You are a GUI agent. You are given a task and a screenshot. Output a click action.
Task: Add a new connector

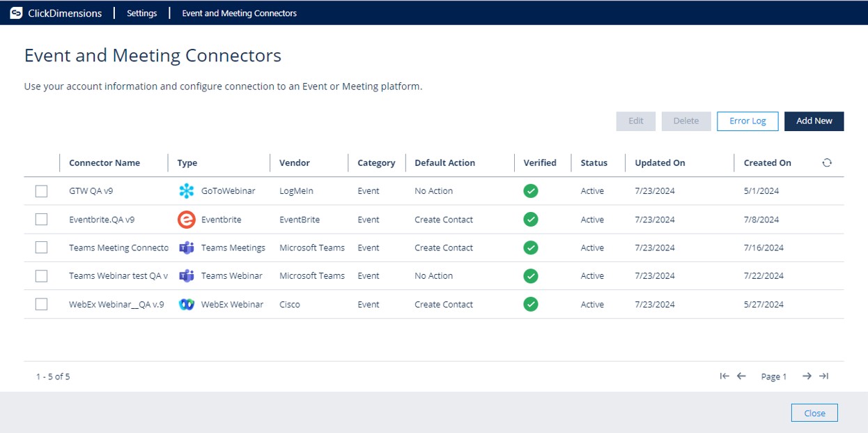(x=814, y=121)
